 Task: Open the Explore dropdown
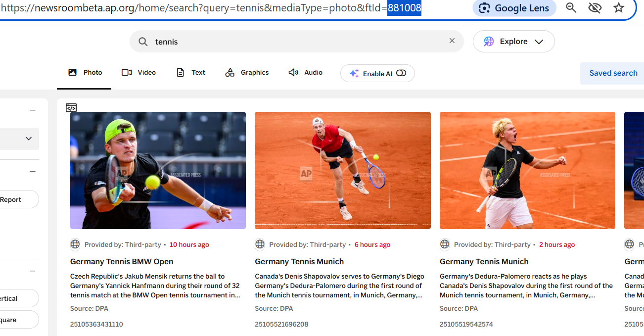513,42
